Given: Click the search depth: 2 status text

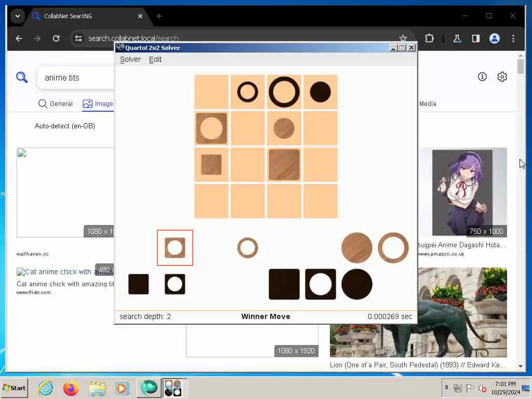Looking at the screenshot, I should (145, 316).
